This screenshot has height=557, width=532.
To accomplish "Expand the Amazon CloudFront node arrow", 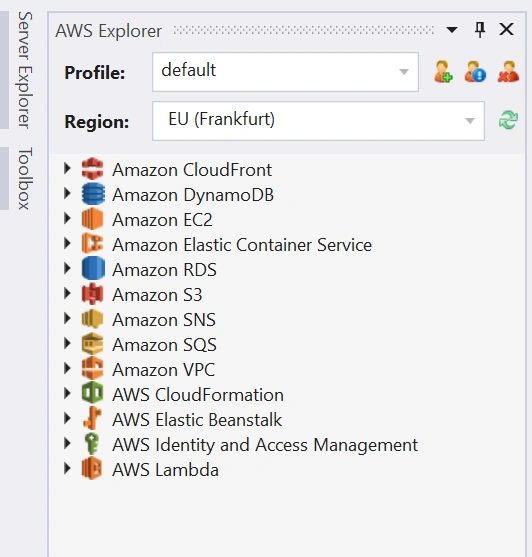I will [x=67, y=168].
